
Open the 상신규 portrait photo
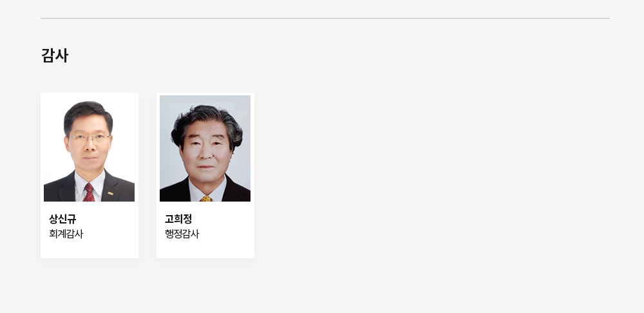coord(89,148)
